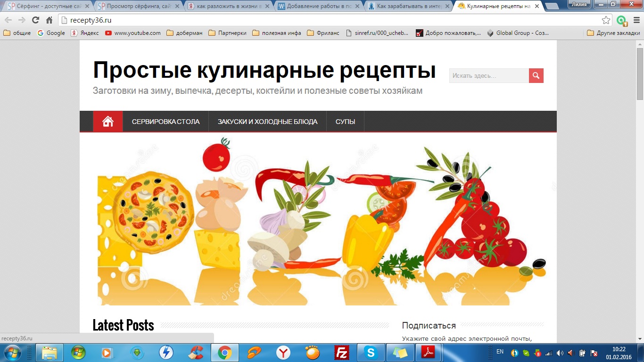Open the Google bookmark
The image size is (644, 362).
51,33
